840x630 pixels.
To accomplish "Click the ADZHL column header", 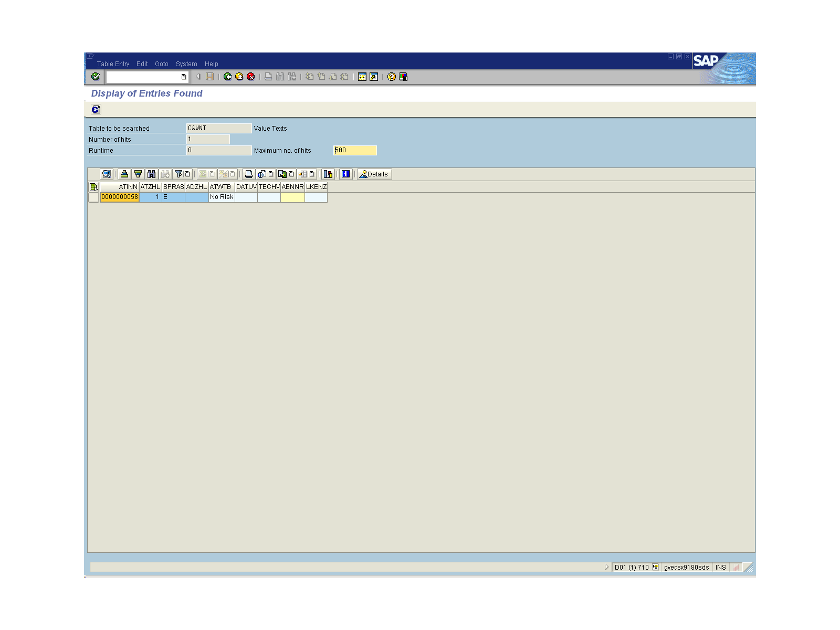I will (197, 187).
